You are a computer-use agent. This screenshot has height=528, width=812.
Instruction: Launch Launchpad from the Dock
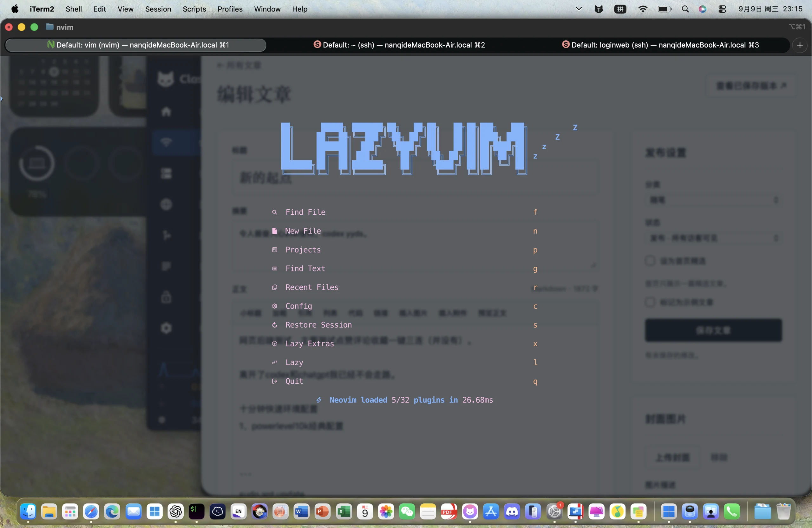pos(70,511)
